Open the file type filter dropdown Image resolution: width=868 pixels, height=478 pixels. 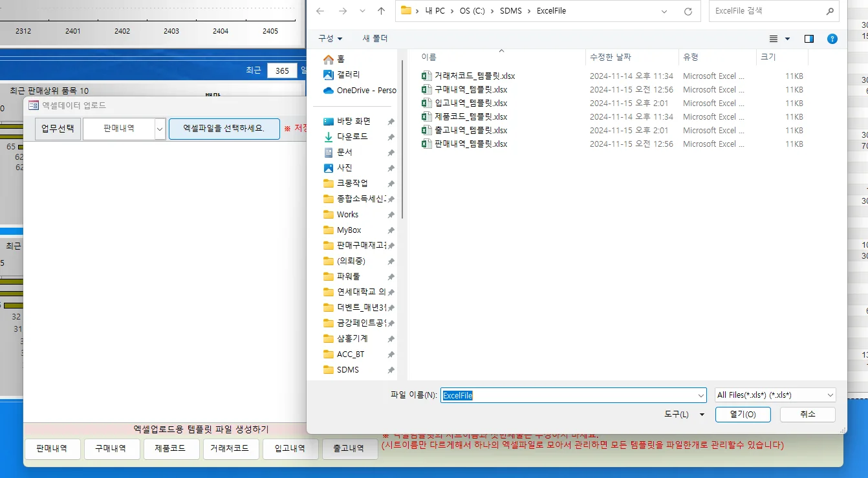(776, 395)
